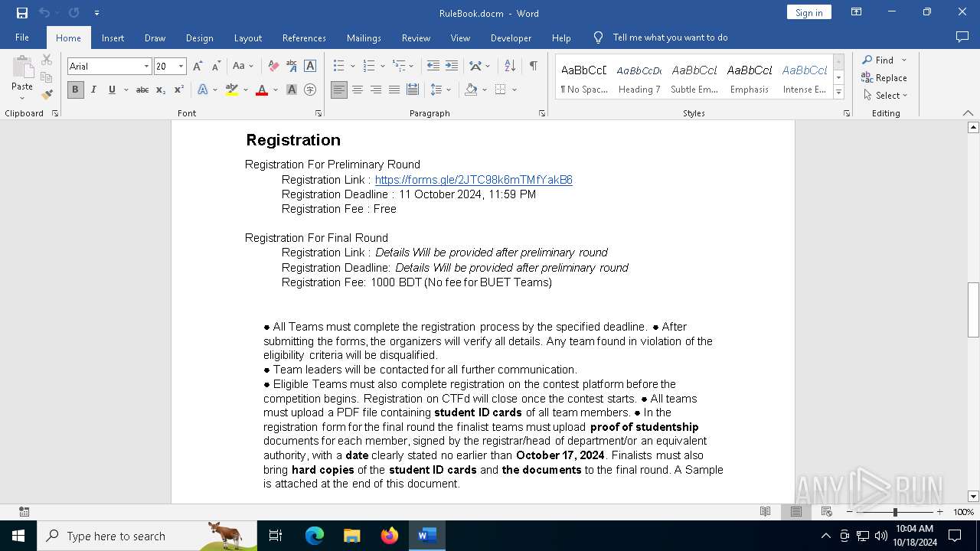Cut selection with the scissors icon
The width and height of the screenshot is (980, 551).
pos(47,60)
